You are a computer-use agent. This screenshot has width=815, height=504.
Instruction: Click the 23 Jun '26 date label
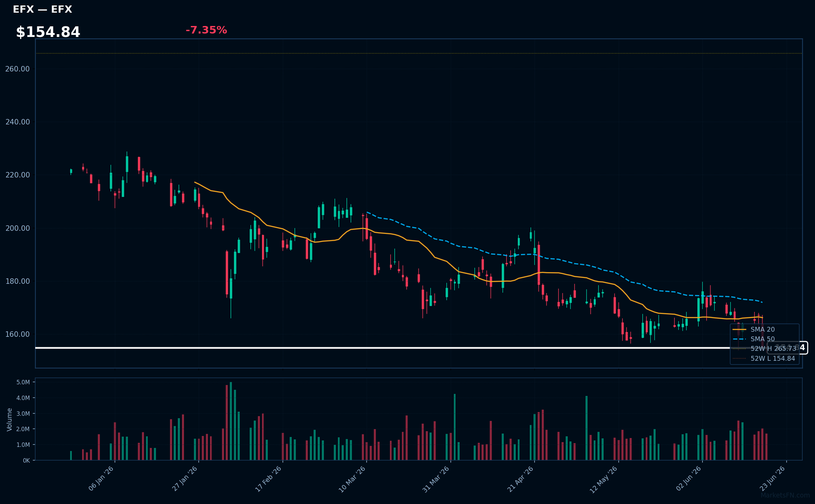(x=772, y=479)
